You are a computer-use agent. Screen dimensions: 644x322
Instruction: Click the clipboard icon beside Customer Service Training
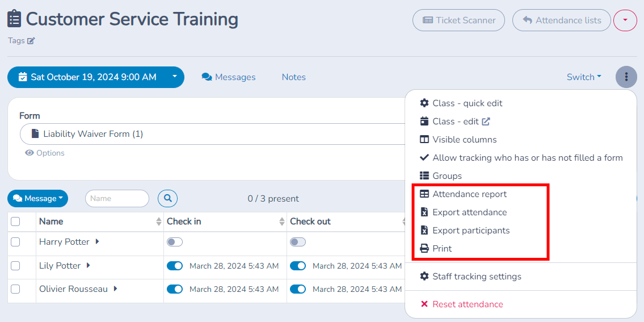[x=14, y=19]
